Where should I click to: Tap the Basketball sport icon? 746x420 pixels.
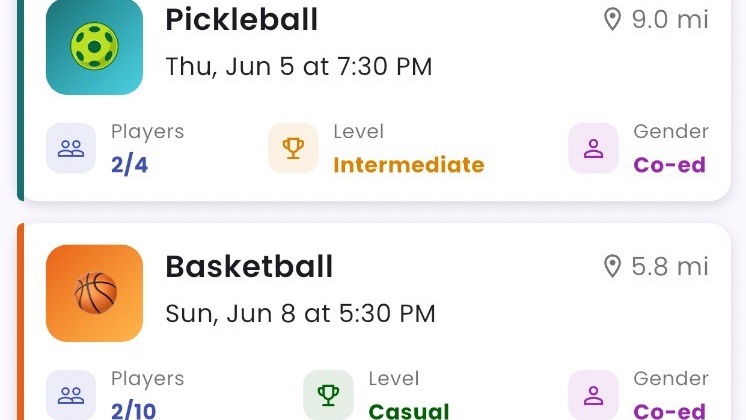click(95, 293)
